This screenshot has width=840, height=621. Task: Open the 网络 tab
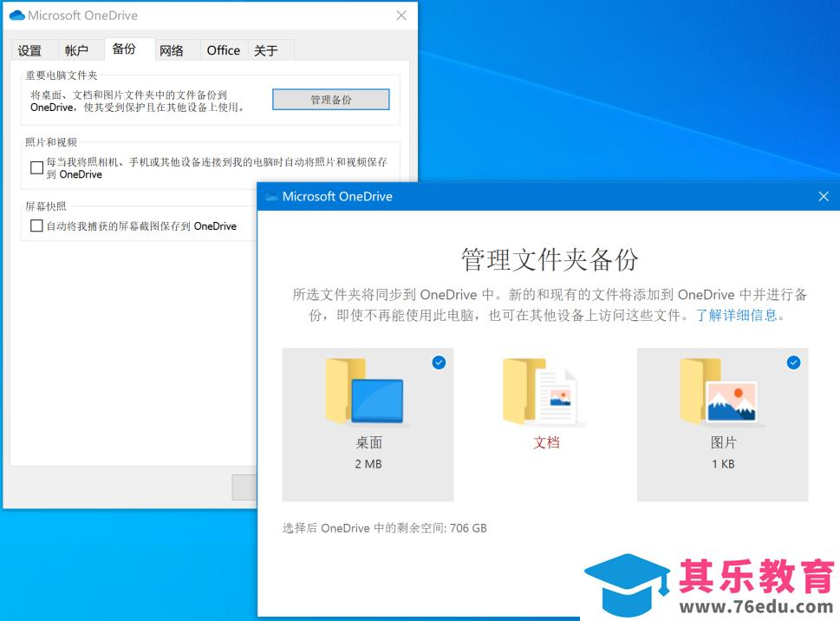[172, 50]
